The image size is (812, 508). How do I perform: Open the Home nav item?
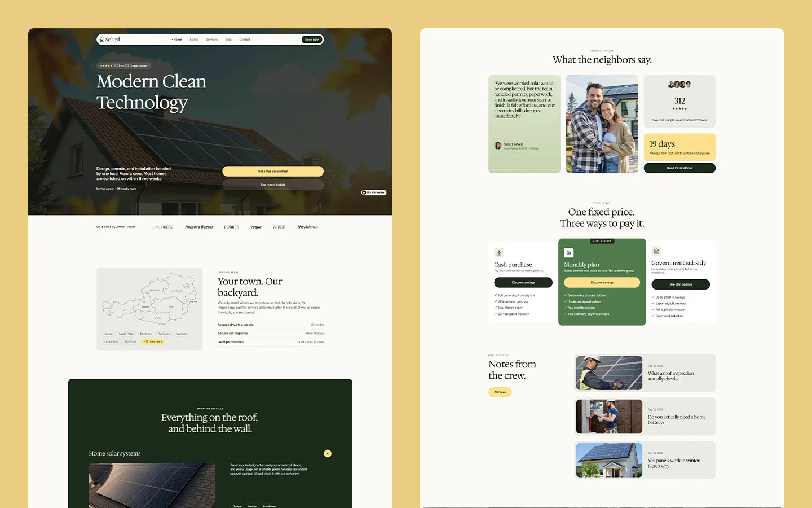177,40
